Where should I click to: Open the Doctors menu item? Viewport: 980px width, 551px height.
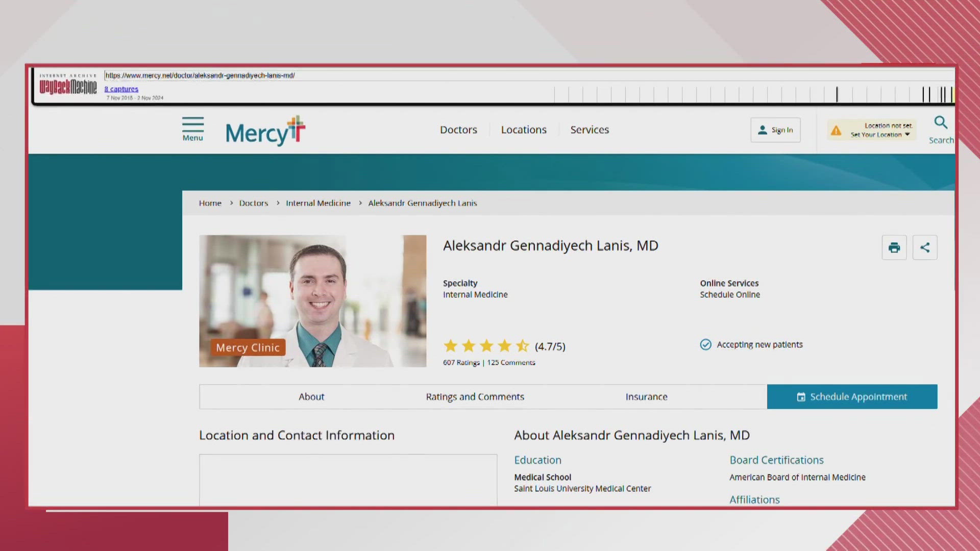point(458,130)
